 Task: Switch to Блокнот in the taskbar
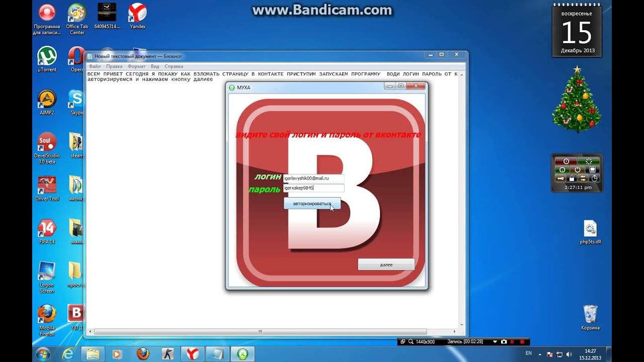218,354
